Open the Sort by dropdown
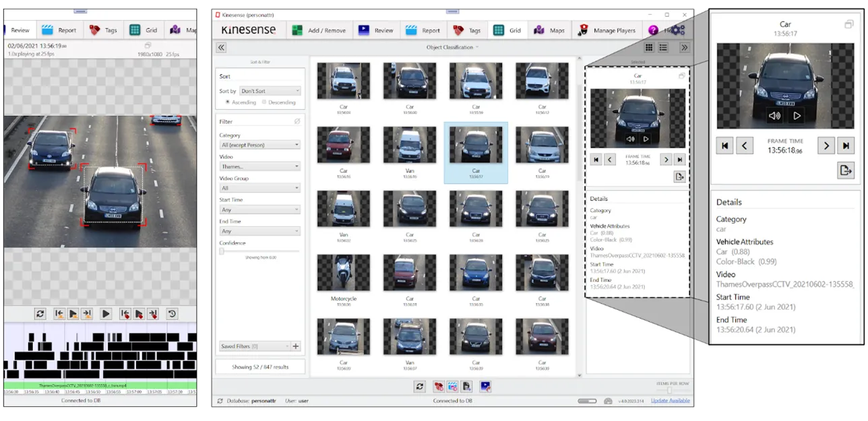868x421 pixels. click(270, 91)
